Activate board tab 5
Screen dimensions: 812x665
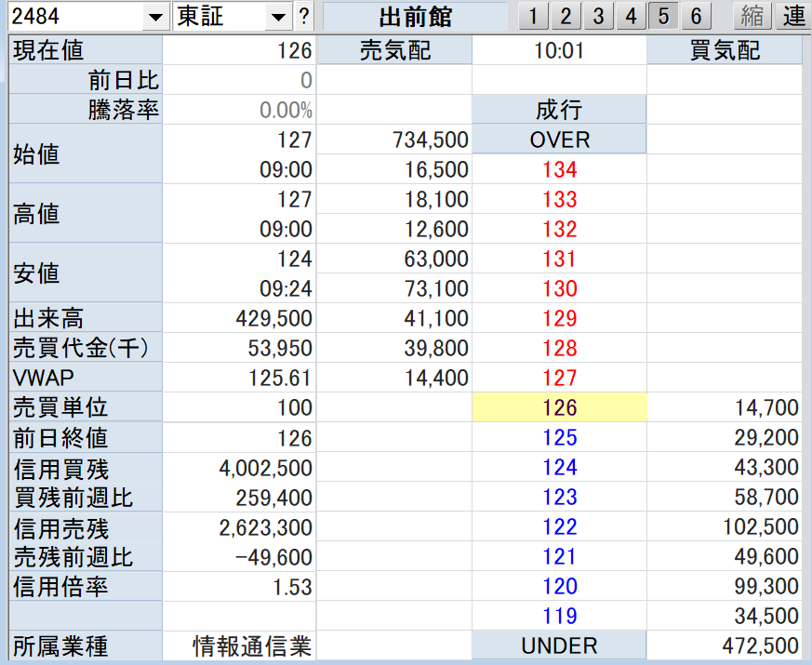[663, 17]
